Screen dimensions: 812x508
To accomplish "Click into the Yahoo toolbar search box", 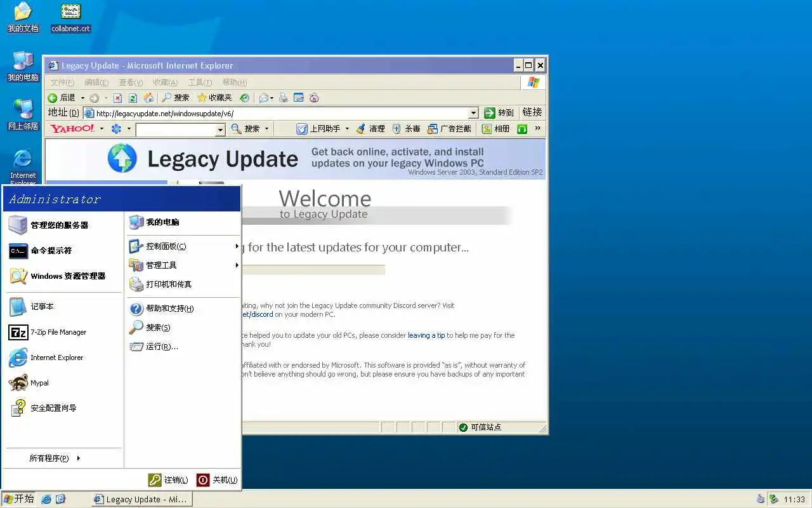I will click(x=176, y=130).
